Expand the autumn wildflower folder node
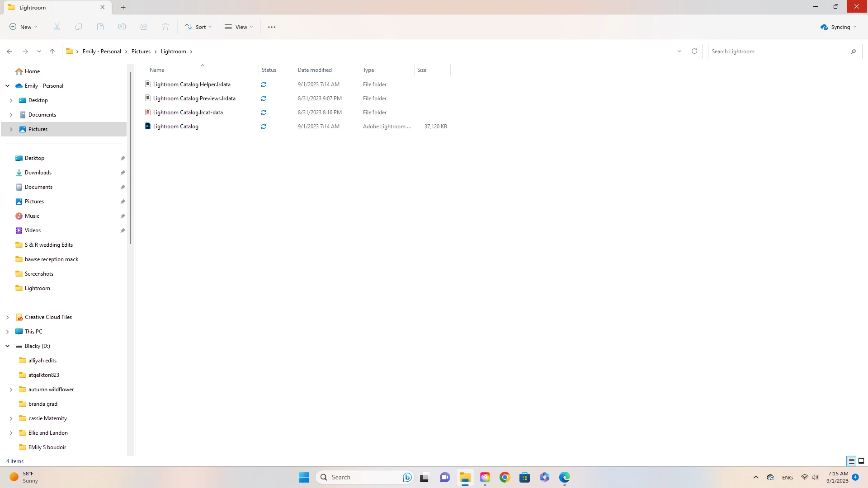868x488 pixels. (x=11, y=389)
